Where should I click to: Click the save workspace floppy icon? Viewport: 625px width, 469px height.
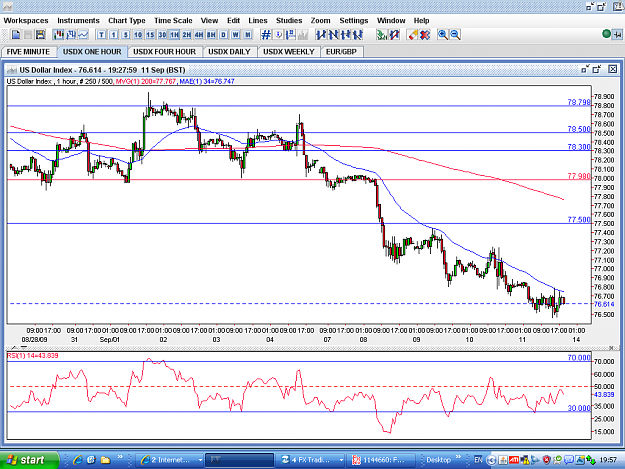tap(40, 35)
